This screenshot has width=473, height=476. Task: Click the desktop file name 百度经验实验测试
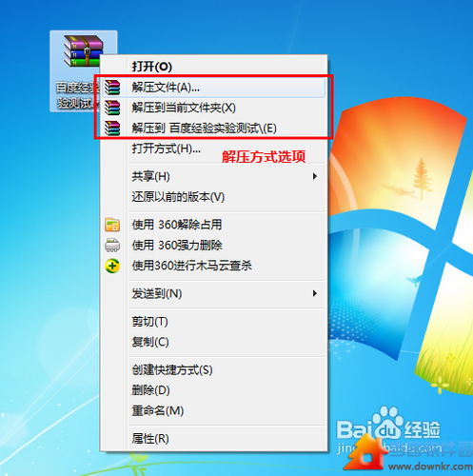tap(77, 95)
